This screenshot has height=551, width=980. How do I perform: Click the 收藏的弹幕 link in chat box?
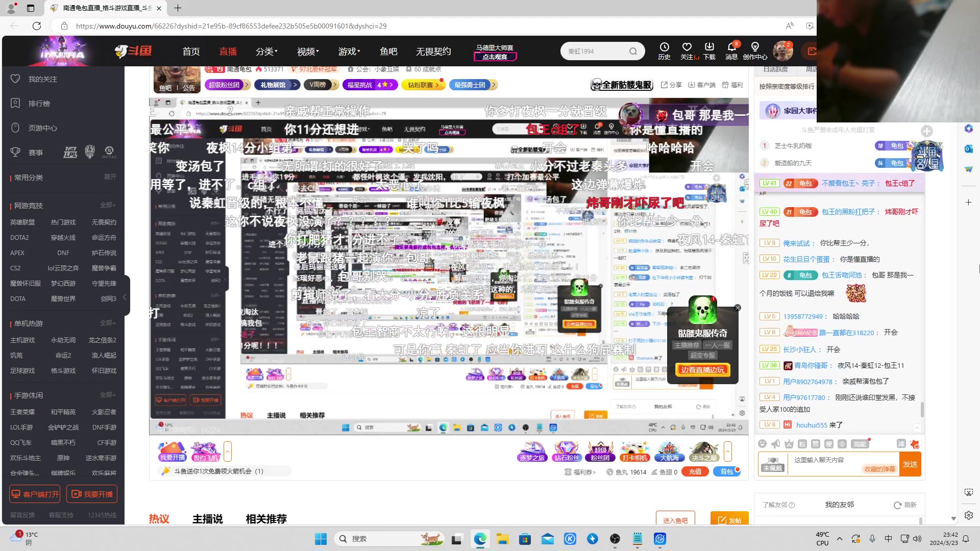pos(879,469)
